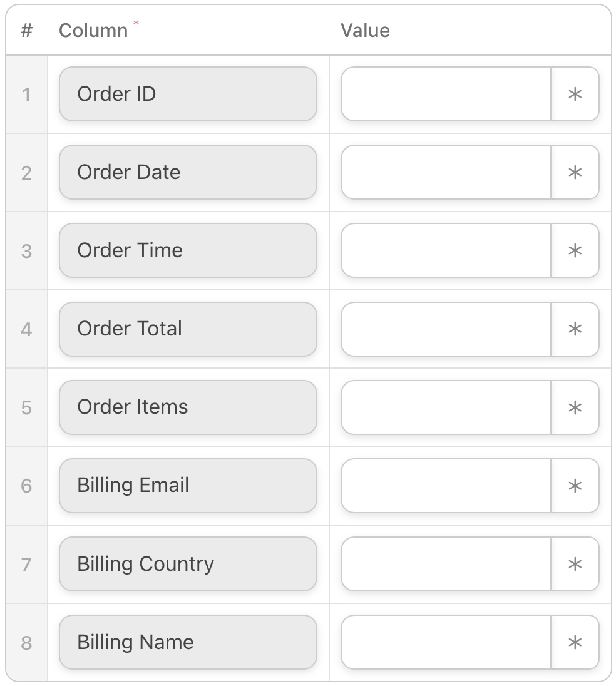Click the asterisk icon for Order Total
The height and width of the screenshot is (686, 616).
click(x=575, y=329)
